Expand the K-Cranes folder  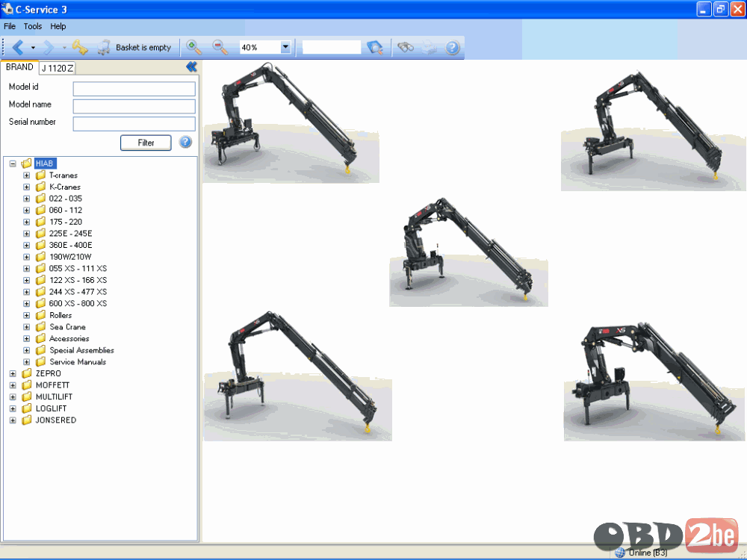click(27, 187)
